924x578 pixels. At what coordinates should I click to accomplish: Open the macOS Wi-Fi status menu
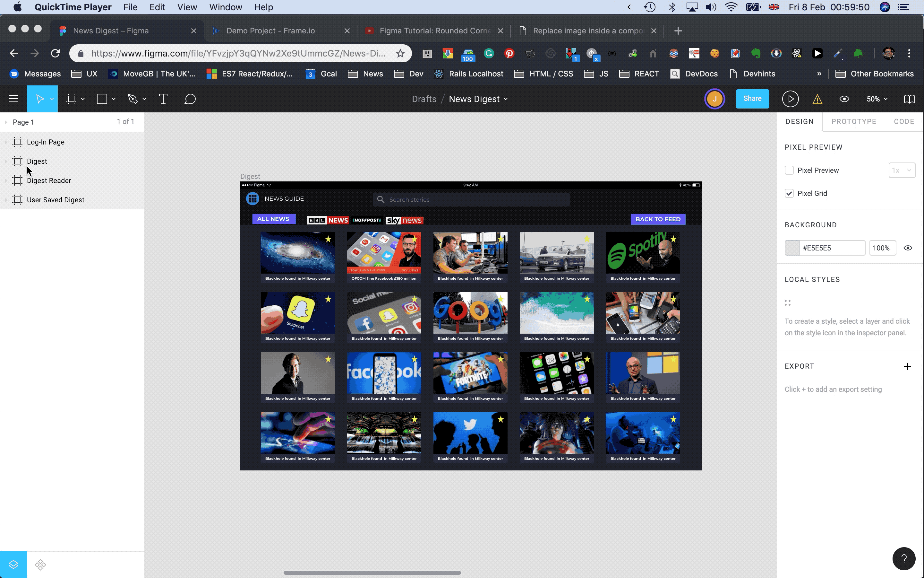731,7
